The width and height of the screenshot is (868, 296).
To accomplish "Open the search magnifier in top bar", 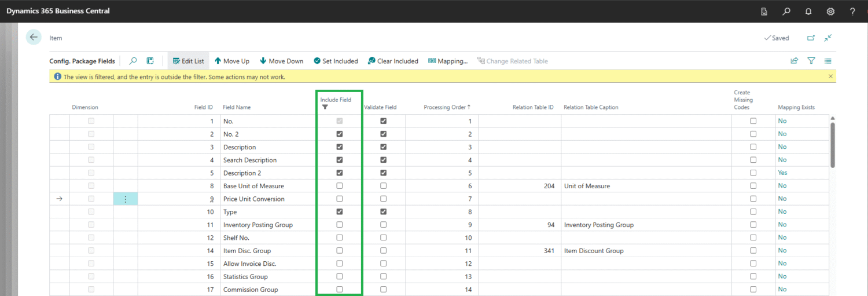I will 786,11.
